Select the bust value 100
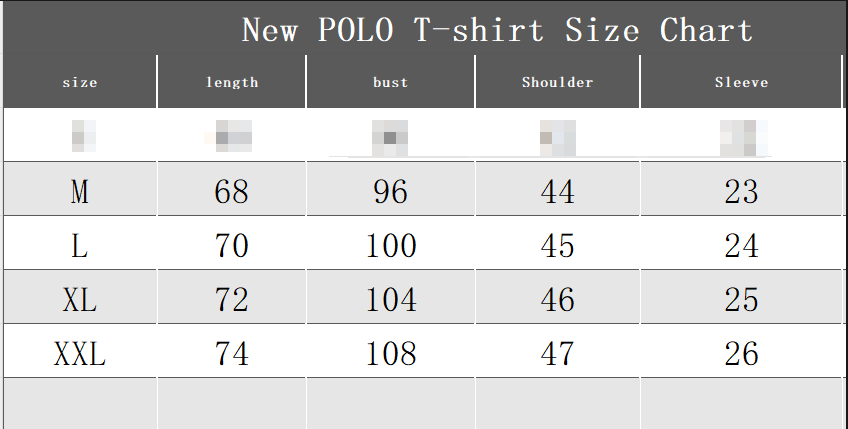This screenshot has width=848, height=429. tap(391, 246)
